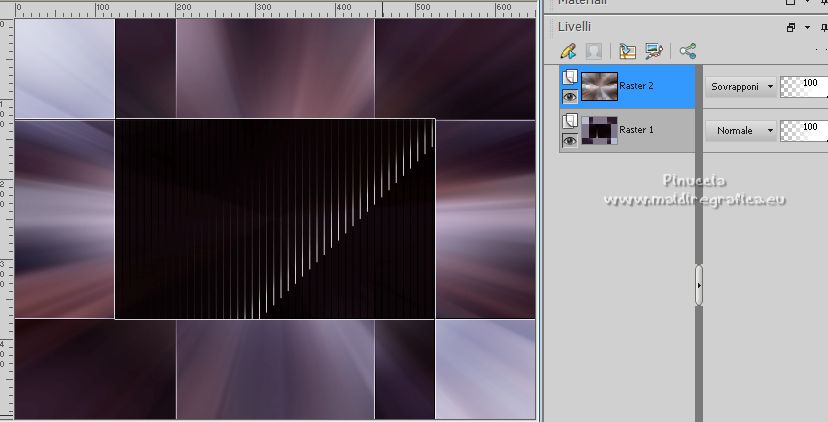Adjust Raster 1 opacity slider
Screen dimensions: 828x422
[x=804, y=130]
